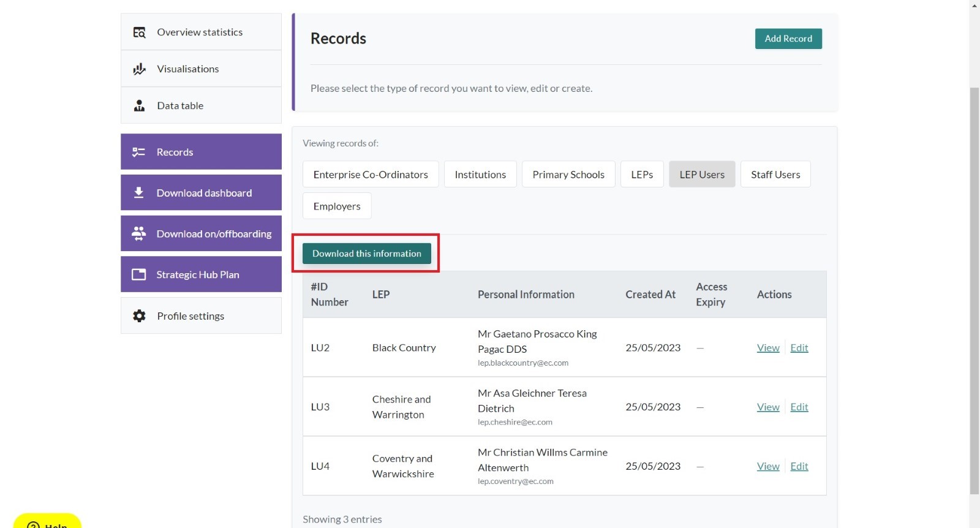Show Primary Schools records
Image resolution: width=980 pixels, height=528 pixels.
point(568,175)
